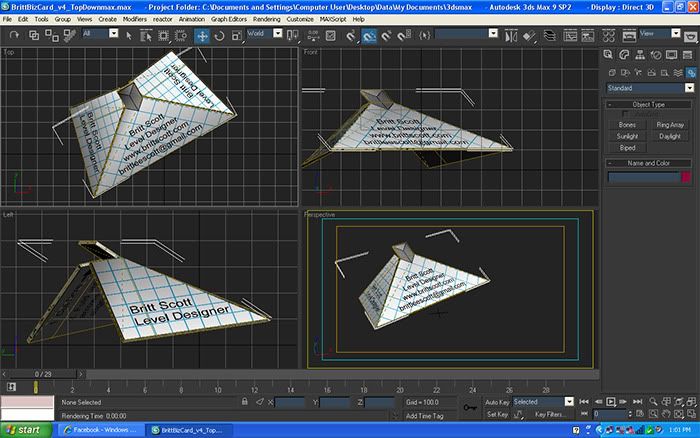Open the Layer Manager icon

(x=548, y=35)
